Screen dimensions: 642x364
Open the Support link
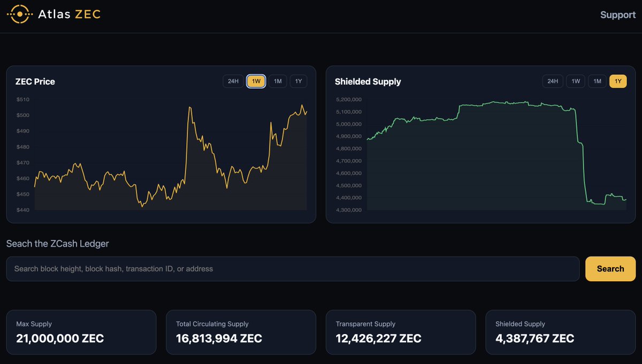click(x=618, y=15)
